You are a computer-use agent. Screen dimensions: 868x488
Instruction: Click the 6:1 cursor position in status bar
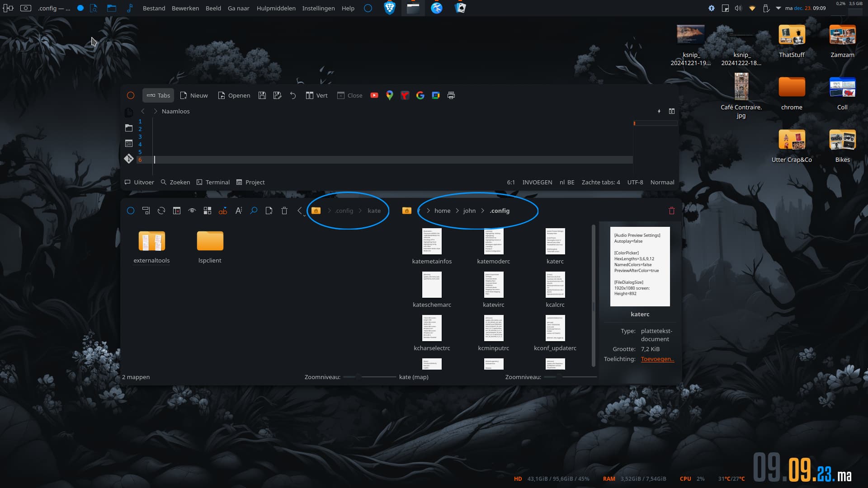pyautogui.click(x=511, y=182)
